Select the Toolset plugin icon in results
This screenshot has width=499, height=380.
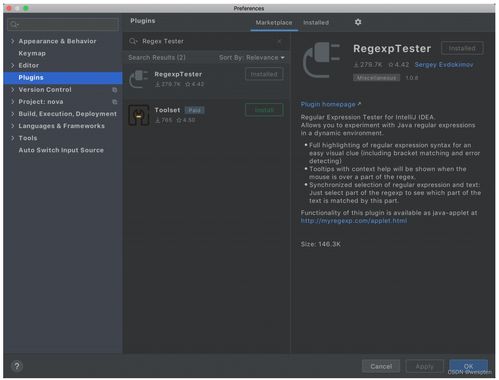coord(139,115)
